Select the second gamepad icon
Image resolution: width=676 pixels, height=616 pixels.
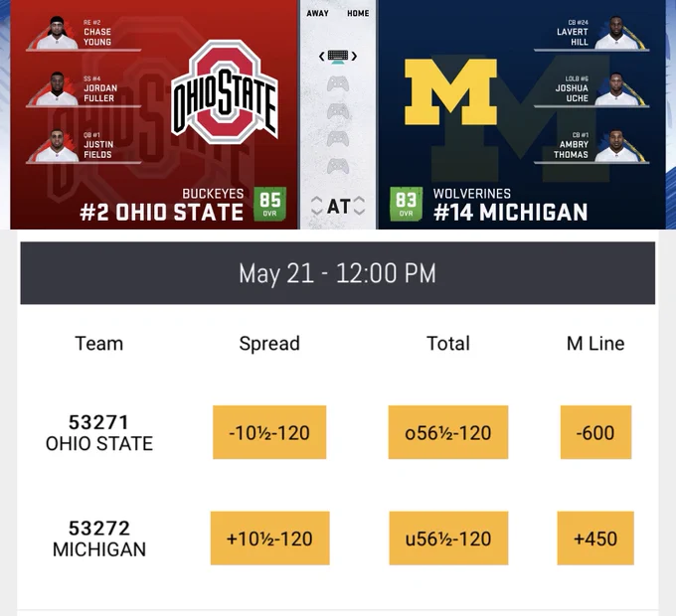[x=338, y=111]
